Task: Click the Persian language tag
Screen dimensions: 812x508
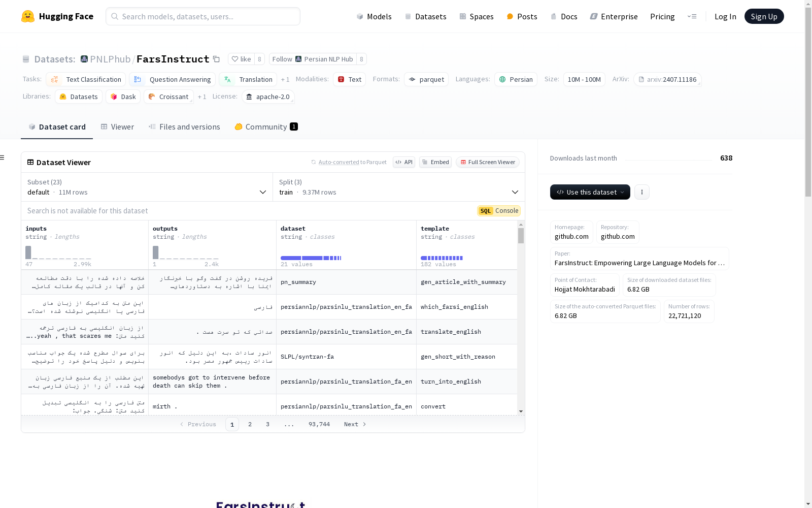Action: [516, 79]
